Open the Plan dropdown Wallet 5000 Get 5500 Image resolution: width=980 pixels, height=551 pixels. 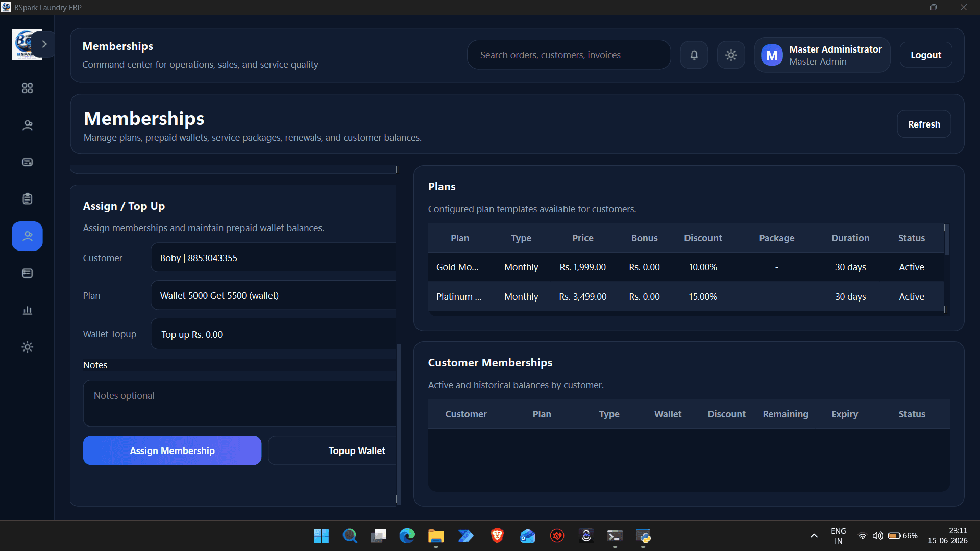point(273,295)
